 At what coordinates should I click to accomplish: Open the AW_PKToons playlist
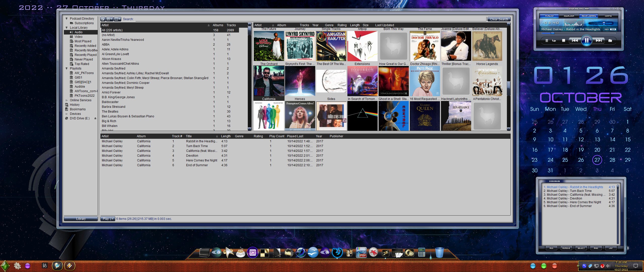(84, 73)
